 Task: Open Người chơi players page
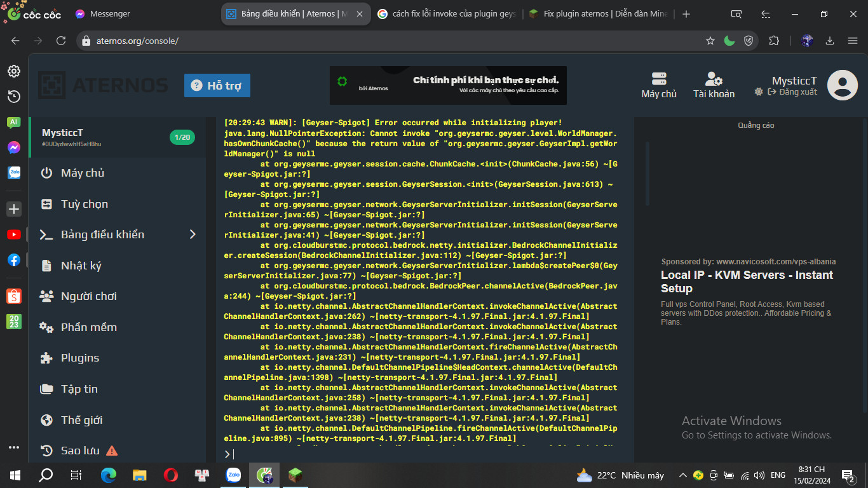click(x=88, y=296)
